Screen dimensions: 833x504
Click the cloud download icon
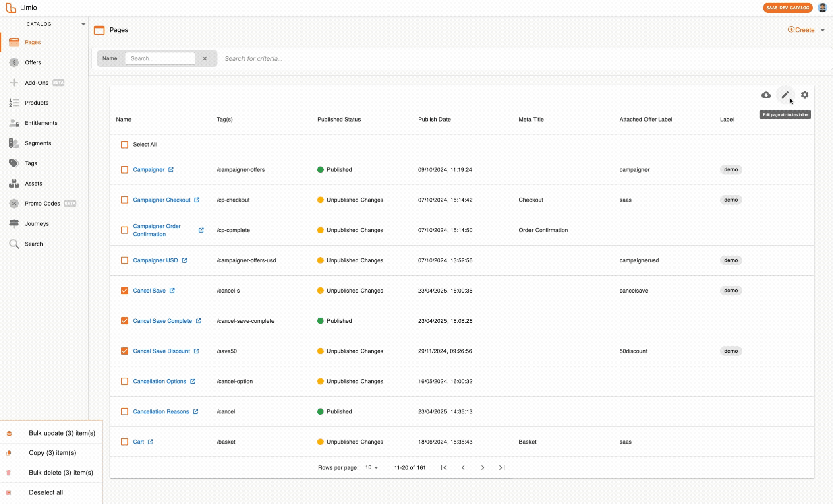click(766, 95)
